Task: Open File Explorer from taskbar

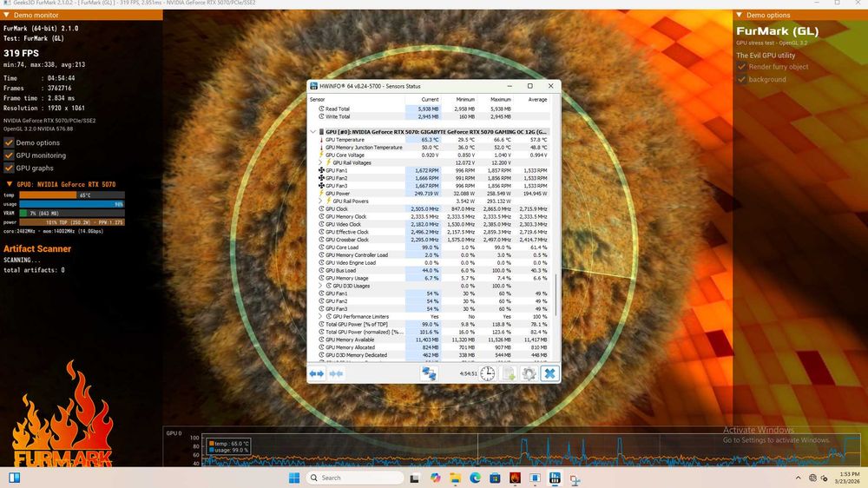Action: [x=455, y=478]
